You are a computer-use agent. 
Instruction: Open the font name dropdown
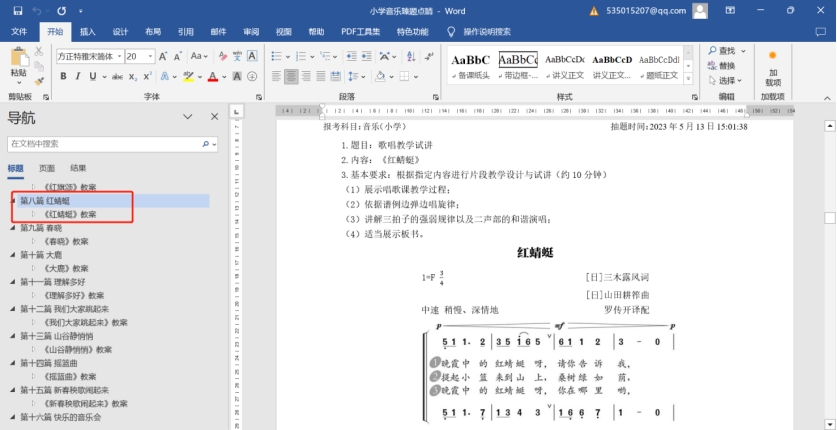click(x=118, y=56)
